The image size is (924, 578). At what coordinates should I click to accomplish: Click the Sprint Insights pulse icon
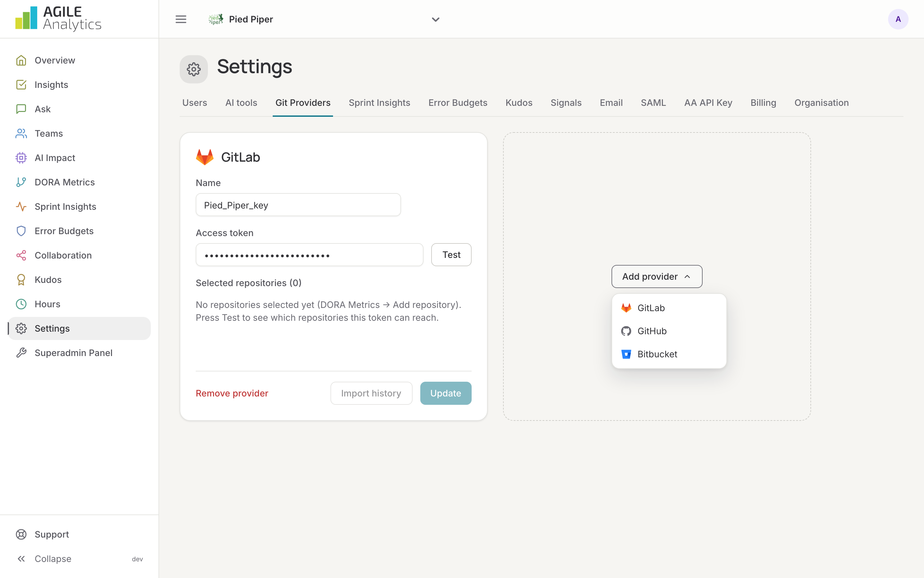(21, 207)
